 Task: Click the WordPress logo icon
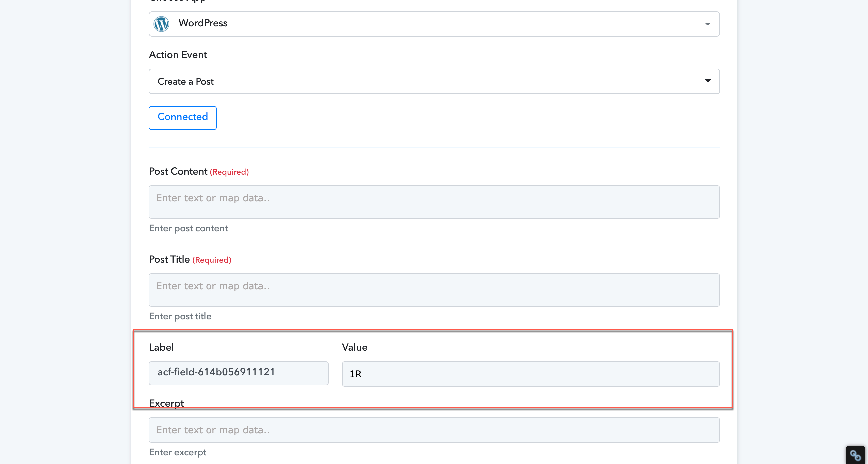point(161,24)
